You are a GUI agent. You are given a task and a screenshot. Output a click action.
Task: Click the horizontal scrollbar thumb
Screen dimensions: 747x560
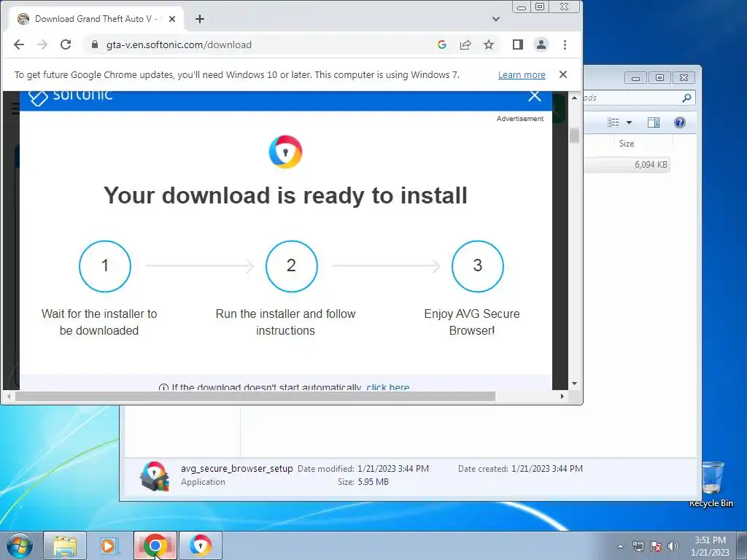[255, 396]
